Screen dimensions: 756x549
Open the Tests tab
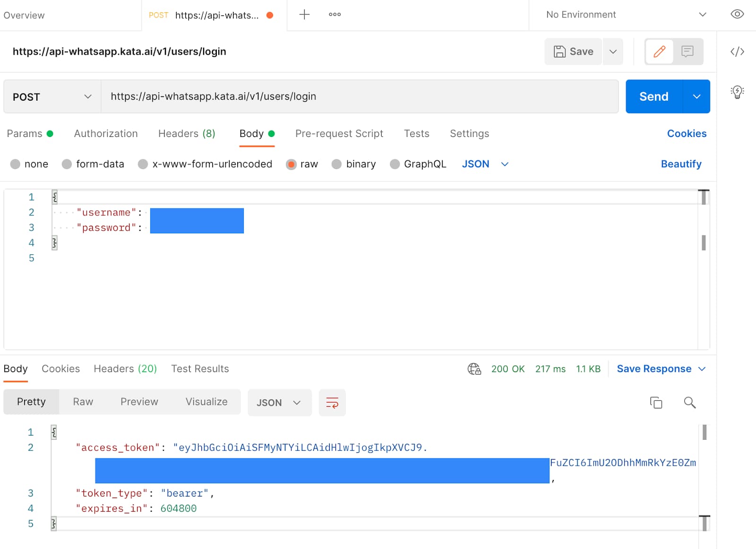pos(416,134)
